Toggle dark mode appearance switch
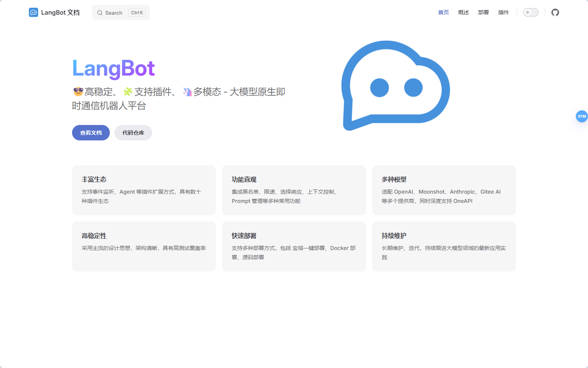Screen dimensions: 588x368 coord(531,12)
